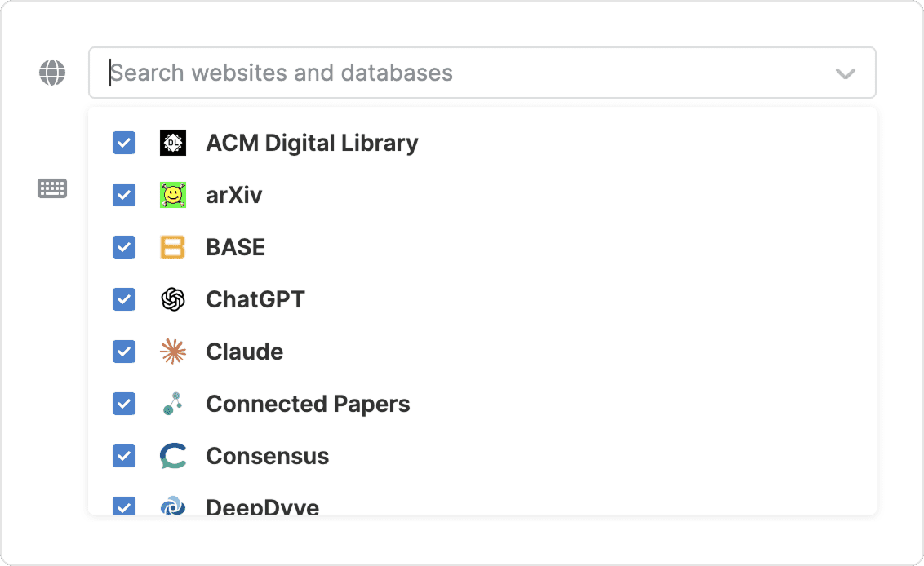Deselect the ChatGPT checkbox
Screen dimensions: 924x566
click(x=124, y=299)
